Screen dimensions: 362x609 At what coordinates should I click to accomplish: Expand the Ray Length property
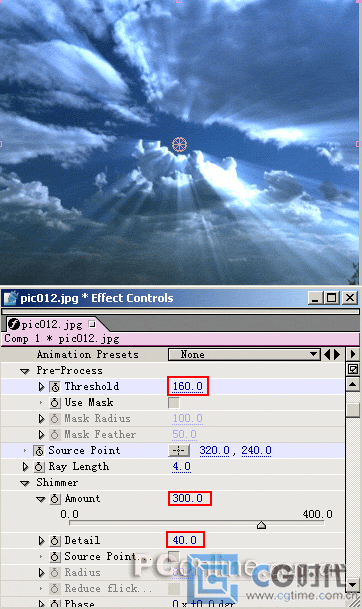pos(25,466)
